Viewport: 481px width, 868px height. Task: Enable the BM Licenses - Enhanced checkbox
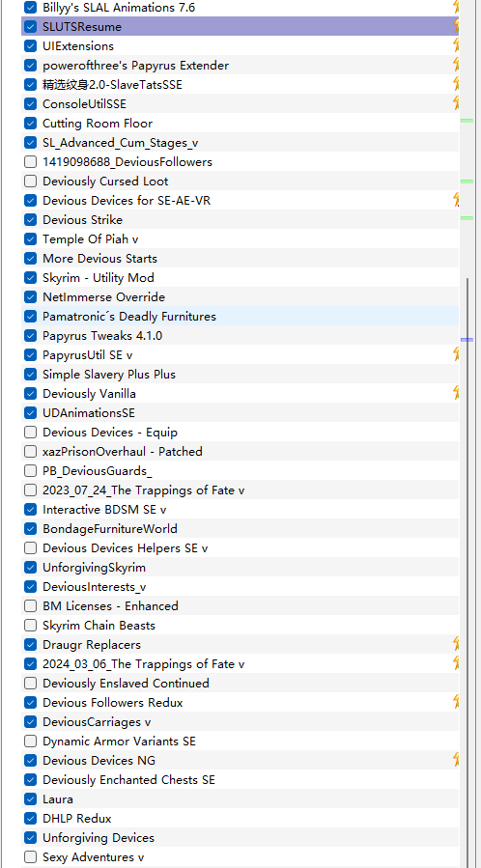31,605
